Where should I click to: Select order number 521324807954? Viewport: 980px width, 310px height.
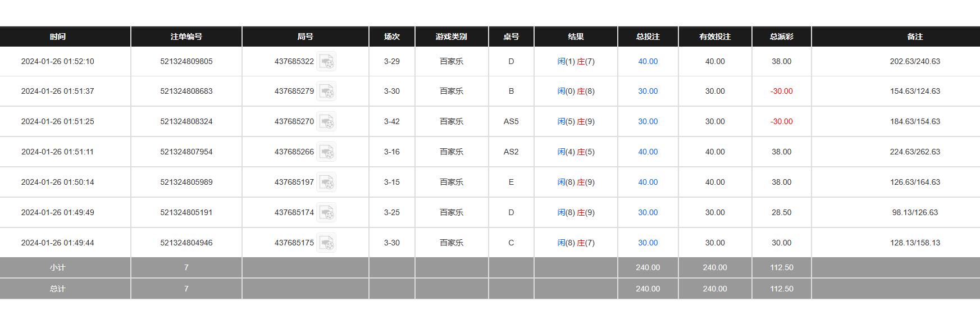pos(186,152)
